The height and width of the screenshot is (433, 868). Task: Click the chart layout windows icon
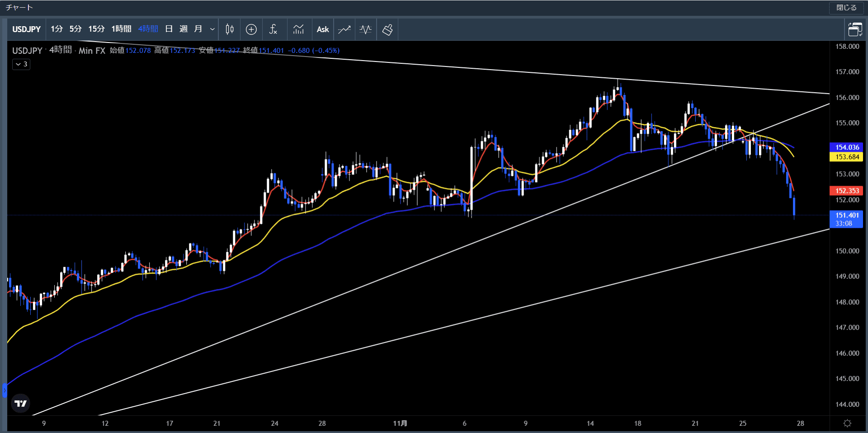(855, 29)
